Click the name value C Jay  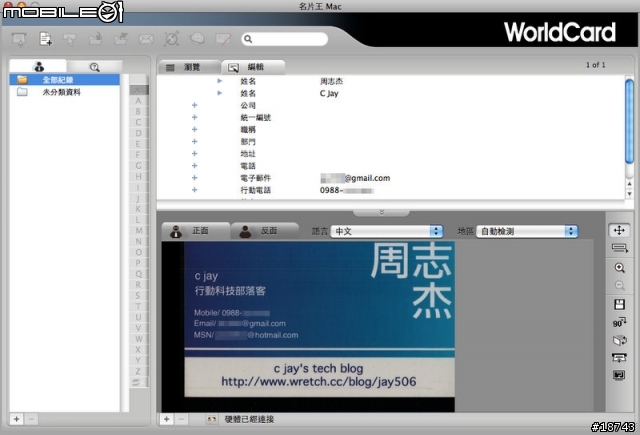pos(329,93)
